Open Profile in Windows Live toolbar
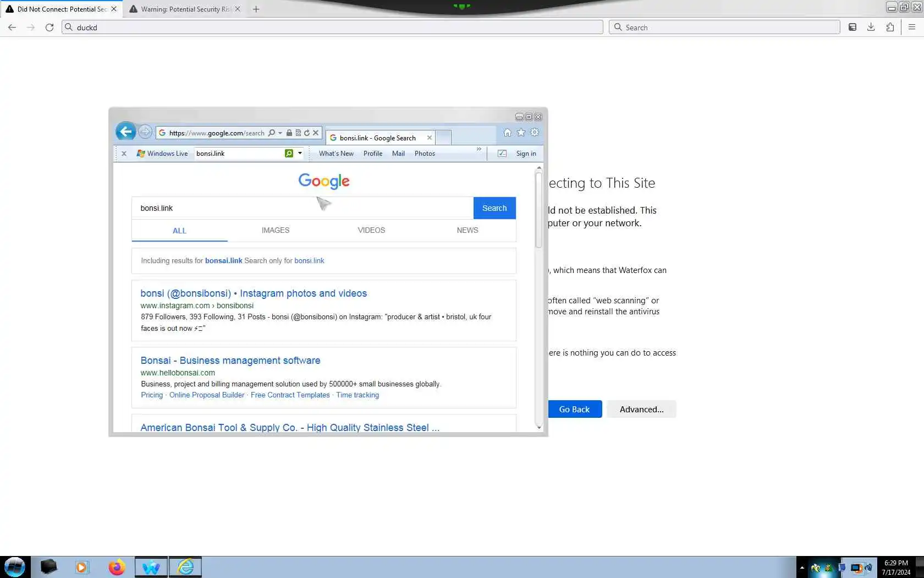 373,154
